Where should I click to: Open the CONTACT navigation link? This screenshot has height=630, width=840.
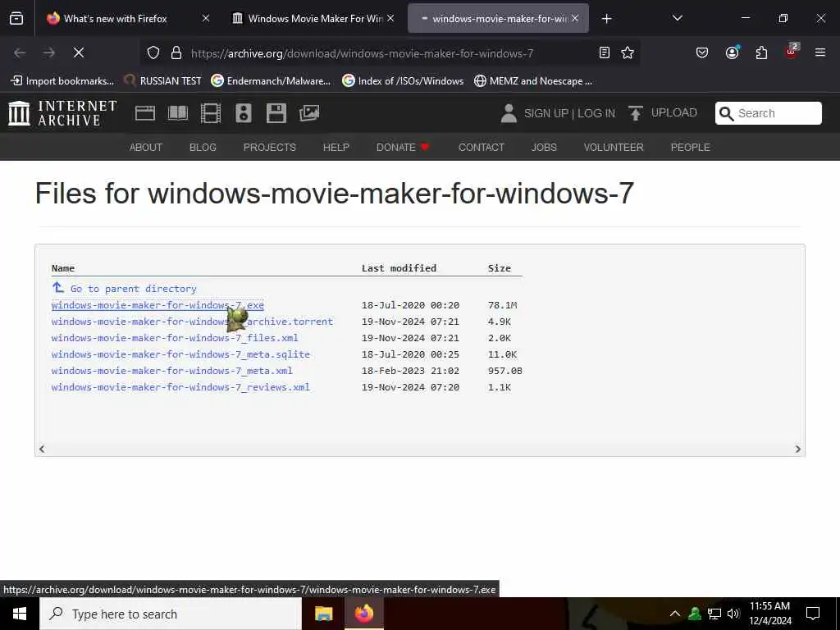click(481, 148)
